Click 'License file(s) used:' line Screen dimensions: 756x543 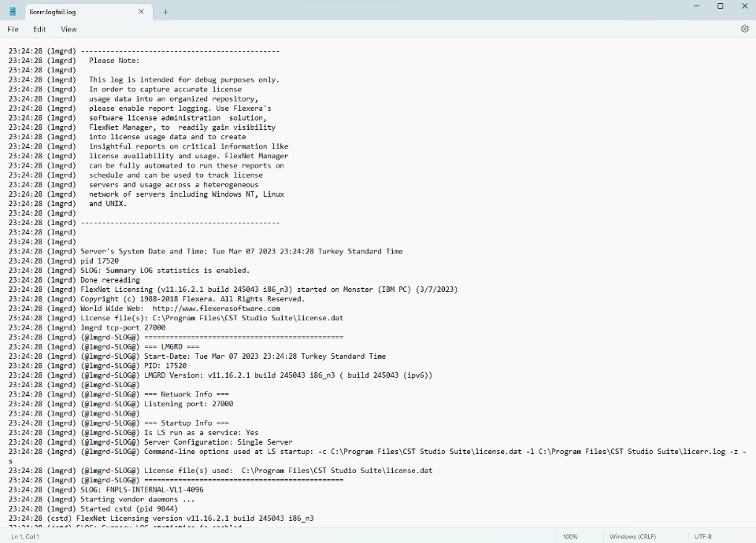[x=288, y=471]
